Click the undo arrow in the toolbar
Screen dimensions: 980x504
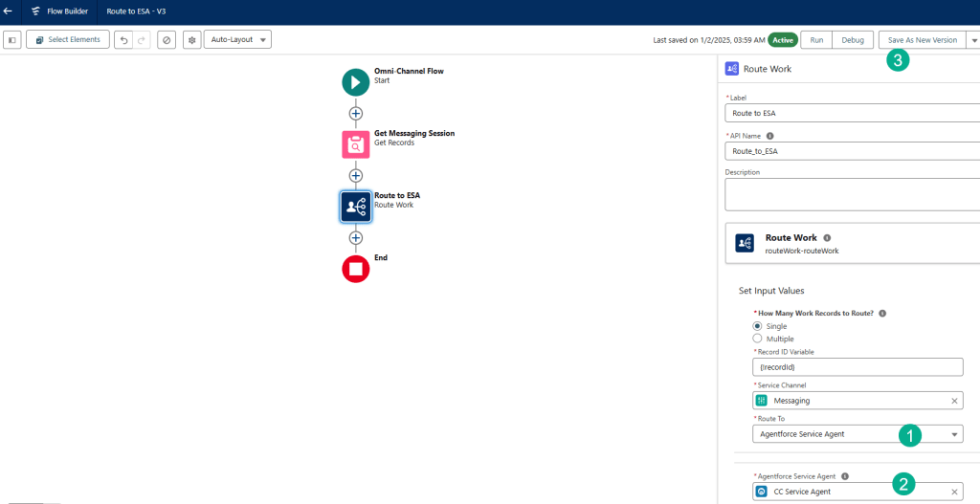122,40
